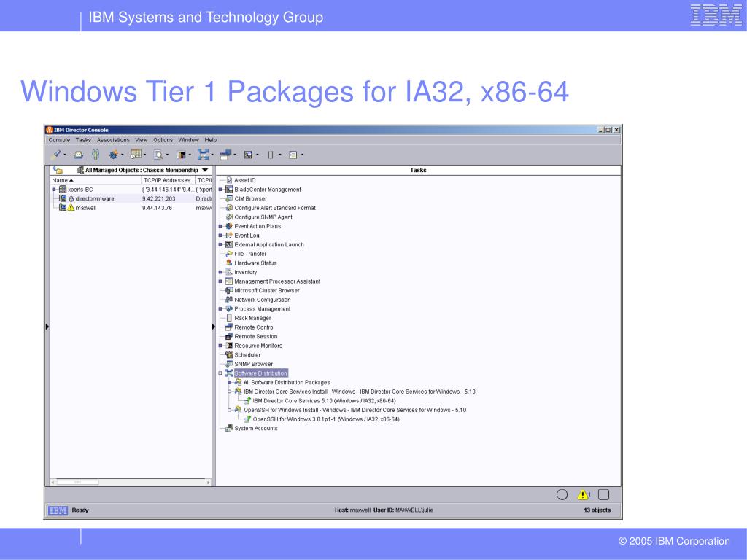Image resolution: width=747 pixels, height=560 pixels.
Task: Click the warning triangle status icon at bottom right
Action: (x=583, y=495)
